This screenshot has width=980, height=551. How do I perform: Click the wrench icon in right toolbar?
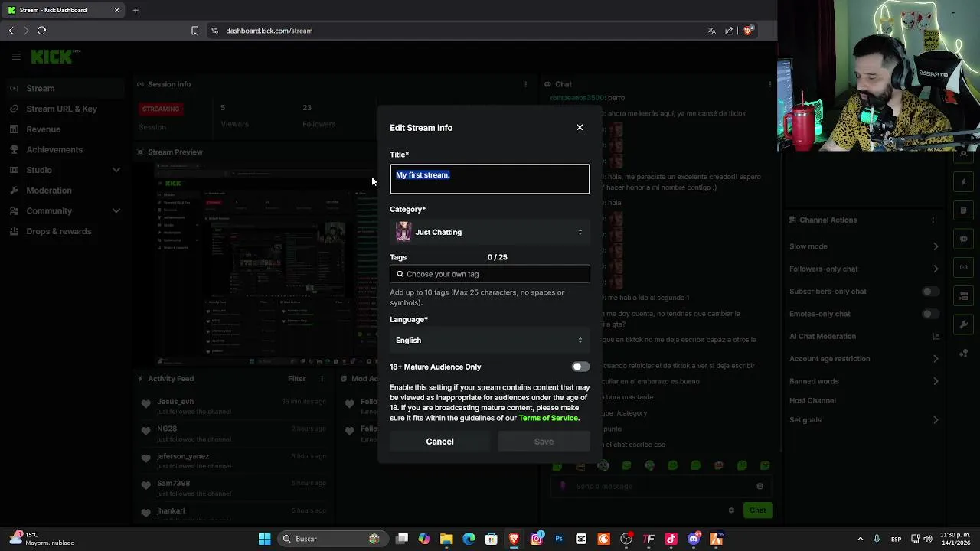point(964,324)
